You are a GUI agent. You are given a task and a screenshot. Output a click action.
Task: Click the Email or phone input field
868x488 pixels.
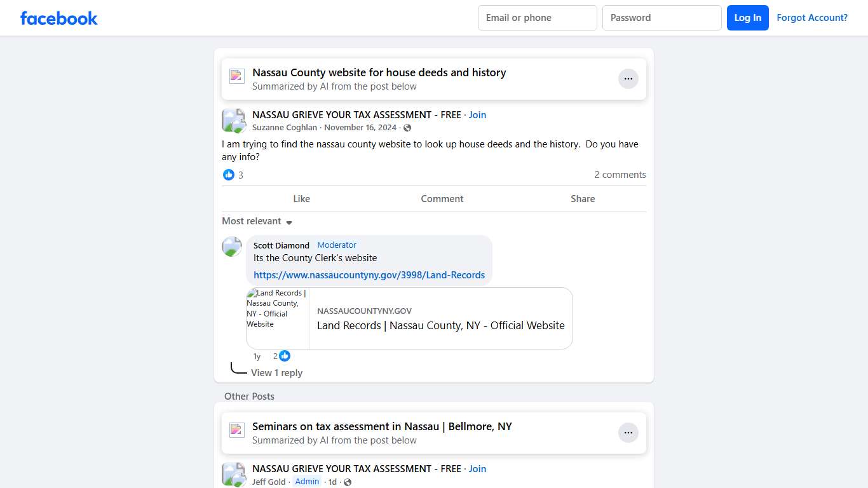point(537,18)
